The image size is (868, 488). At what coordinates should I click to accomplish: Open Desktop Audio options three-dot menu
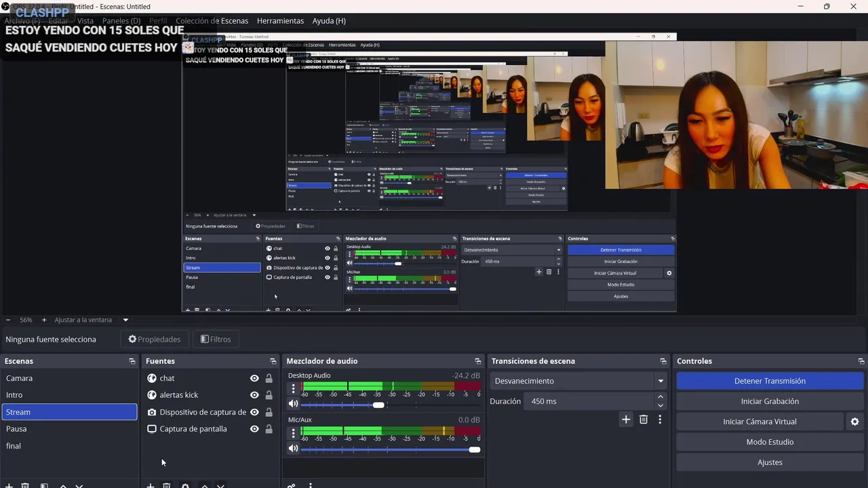click(x=293, y=389)
